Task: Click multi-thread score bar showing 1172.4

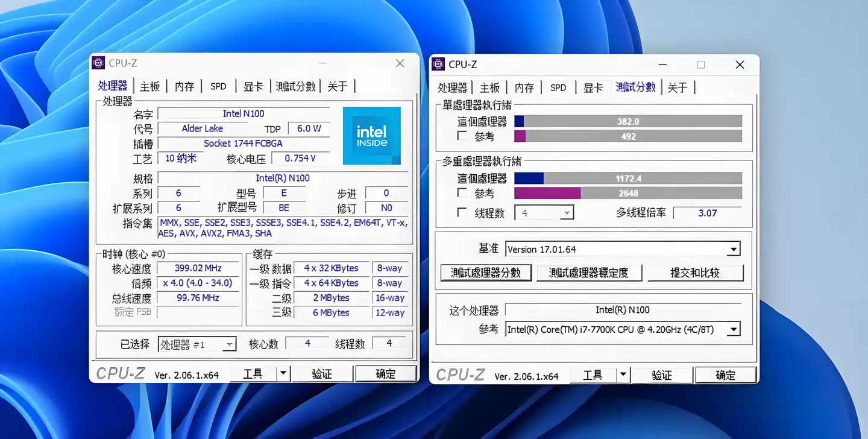Action: 628,178
